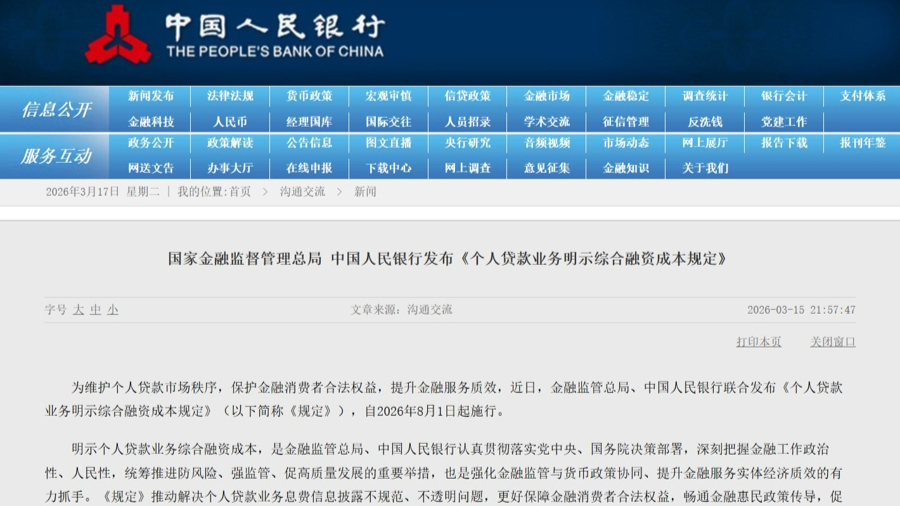900x506 pixels.
Task: Click 沟通交流 in the breadcrumb path
Action: pyautogui.click(x=302, y=192)
